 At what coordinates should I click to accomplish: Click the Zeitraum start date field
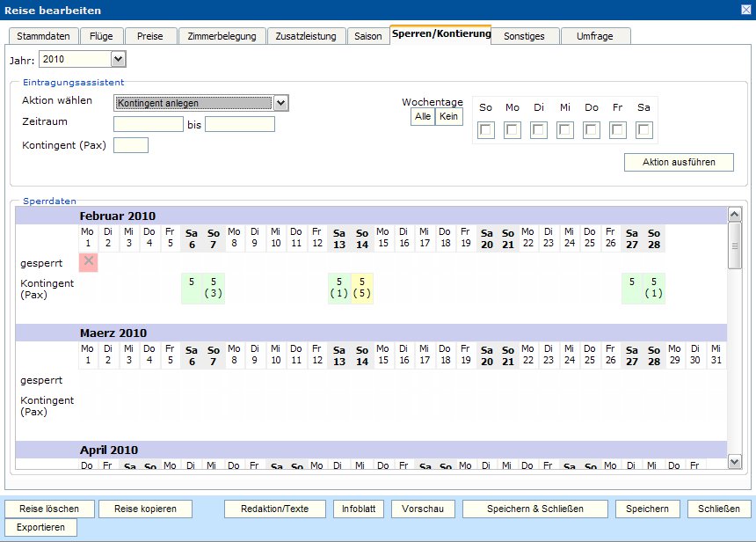click(148, 124)
